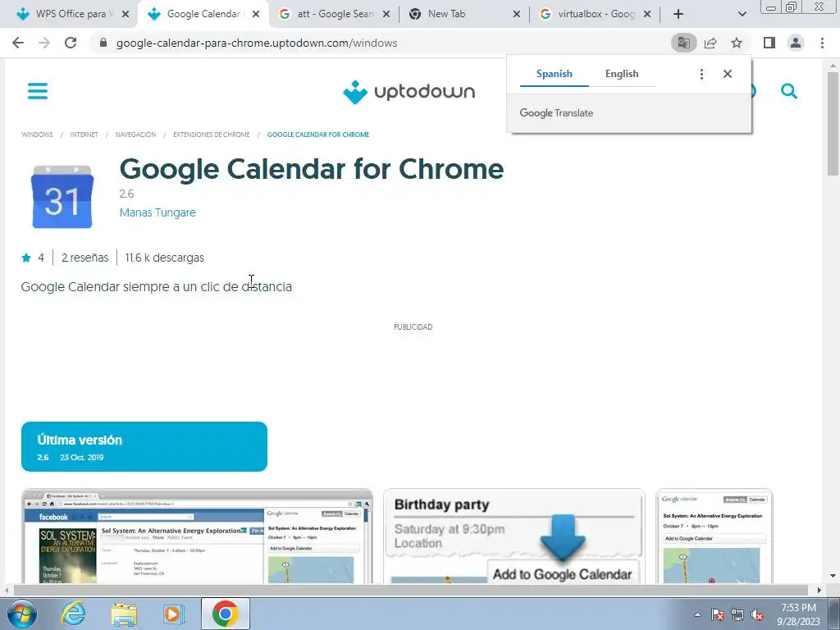
Task: Expand the tab search dropdown
Action: point(742,14)
